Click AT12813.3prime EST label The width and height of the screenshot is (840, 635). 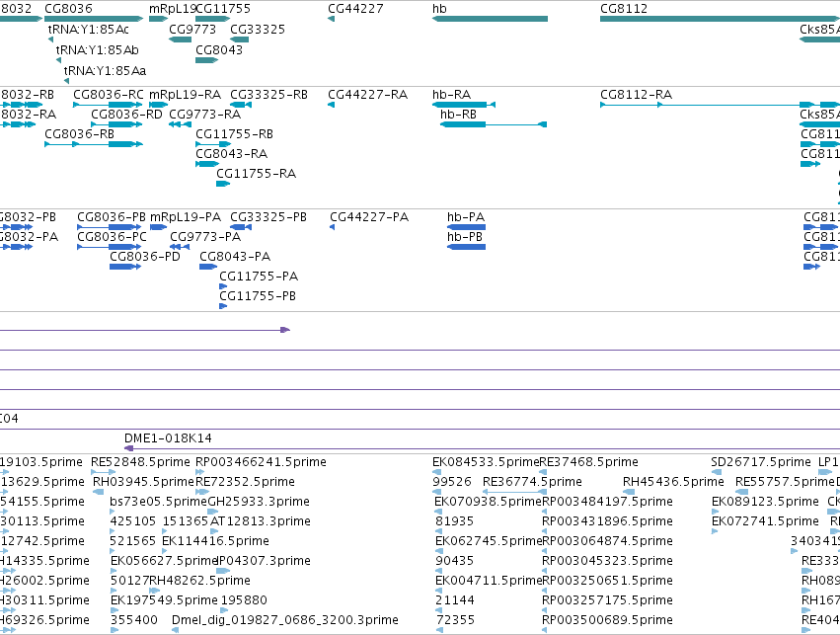(260, 521)
